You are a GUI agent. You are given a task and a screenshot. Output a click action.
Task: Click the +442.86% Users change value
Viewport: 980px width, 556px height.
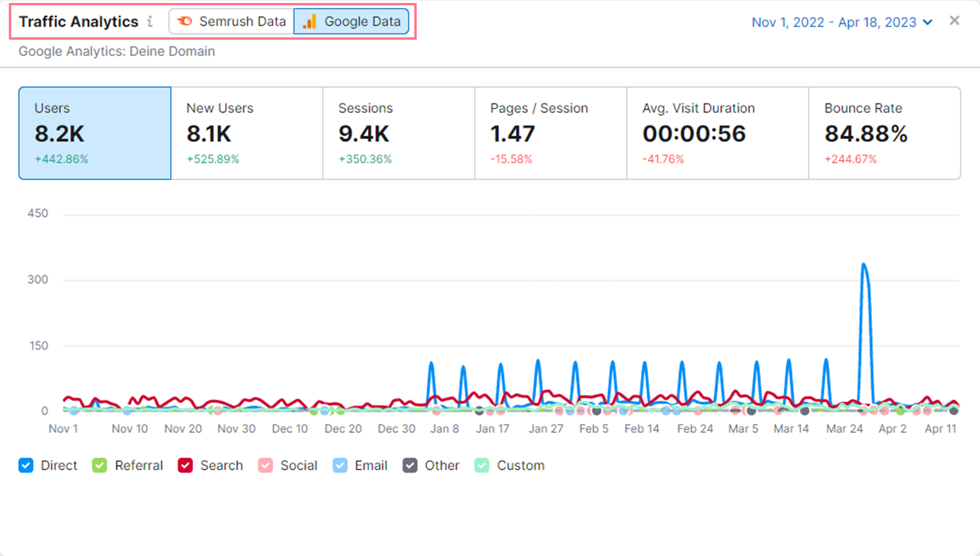point(61,159)
